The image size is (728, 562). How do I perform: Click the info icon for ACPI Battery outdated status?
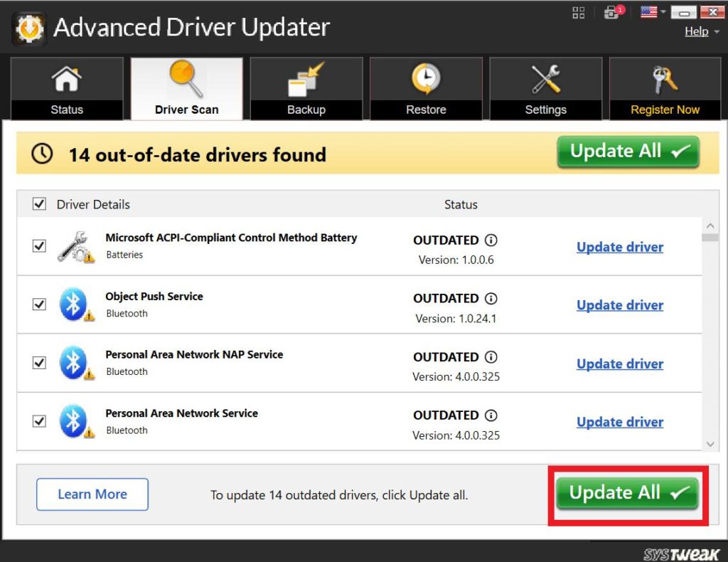(491, 240)
